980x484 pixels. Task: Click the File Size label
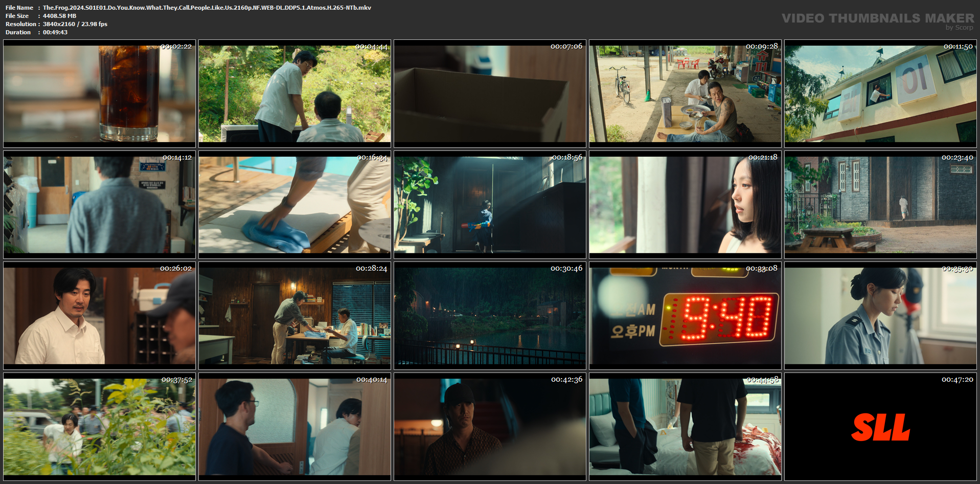point(17,16)
